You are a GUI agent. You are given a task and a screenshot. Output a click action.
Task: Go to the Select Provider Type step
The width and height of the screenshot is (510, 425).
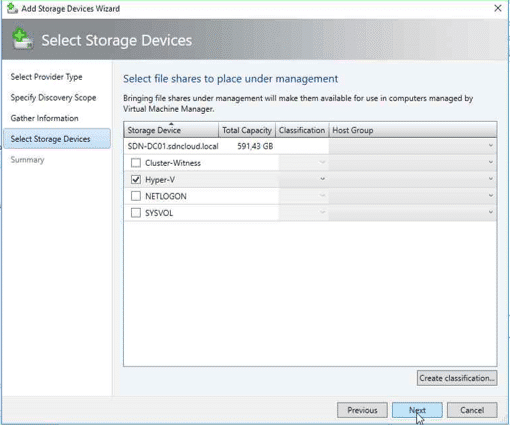pos(46,77)
